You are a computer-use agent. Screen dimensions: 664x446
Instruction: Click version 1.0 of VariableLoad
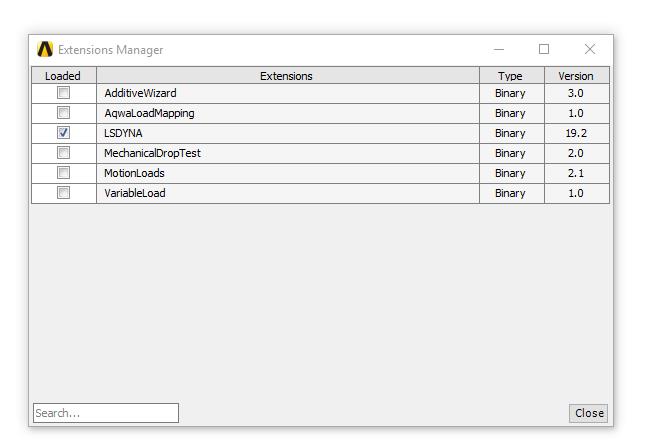575,193
